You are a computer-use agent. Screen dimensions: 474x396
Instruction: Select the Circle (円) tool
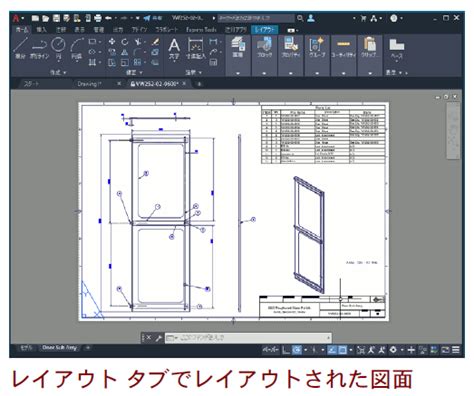pos(58,48)
